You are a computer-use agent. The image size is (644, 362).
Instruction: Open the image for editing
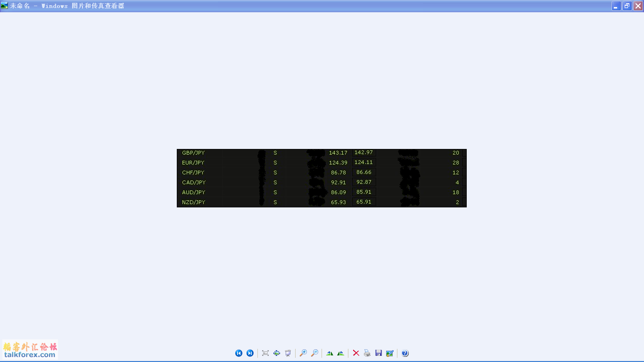point(390,353)
